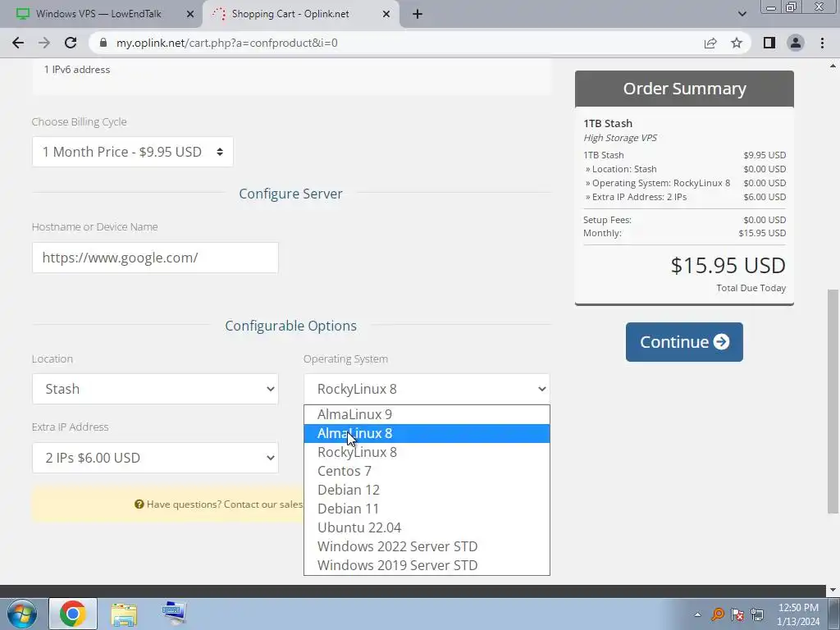840x630 pixels.
Task: Open the Location dropdown showing Stash
Action: click(155, 389)
